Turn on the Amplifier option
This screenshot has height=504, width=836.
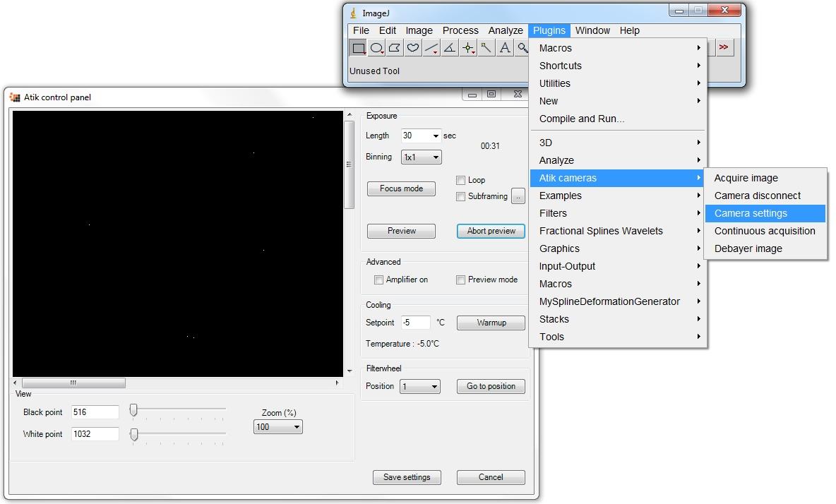(379, 280)
